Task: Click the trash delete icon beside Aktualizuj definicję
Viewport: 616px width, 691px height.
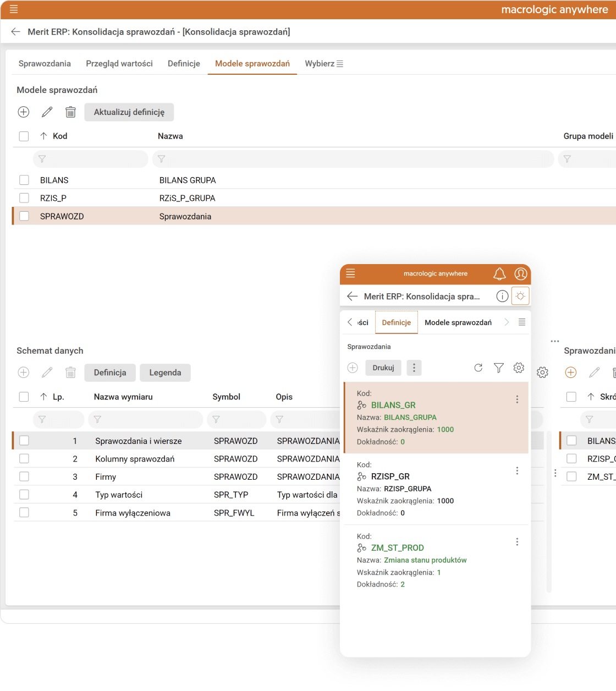Action: pos(70,112)
